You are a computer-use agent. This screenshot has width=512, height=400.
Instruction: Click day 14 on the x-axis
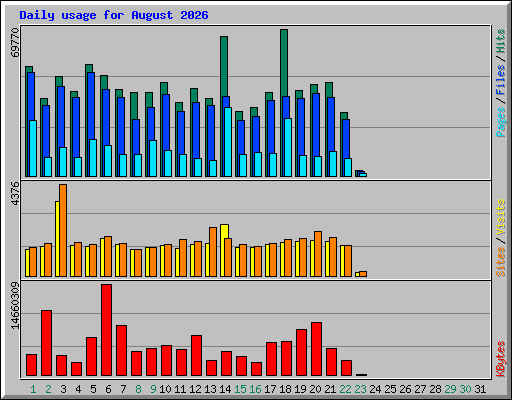[225, 389]
